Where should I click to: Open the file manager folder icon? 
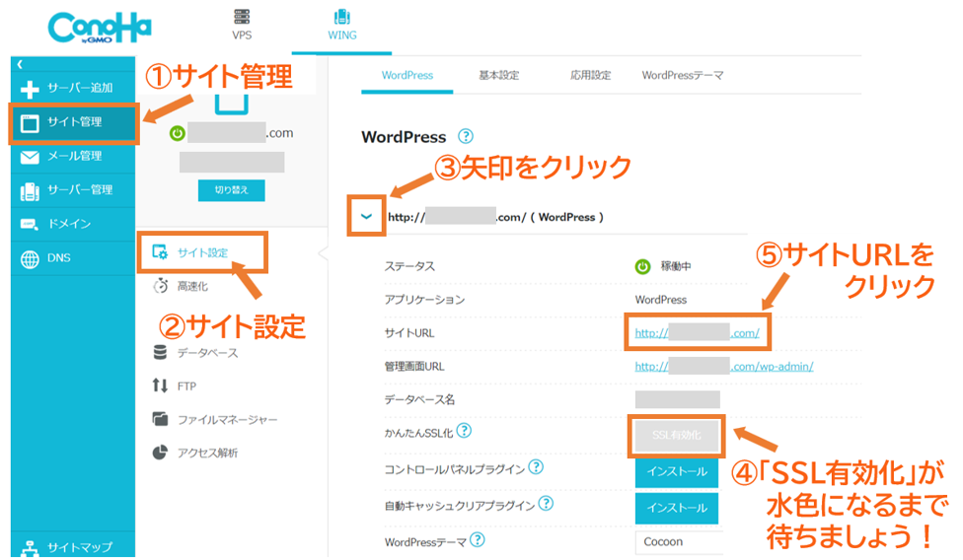[x=160, y=420]
